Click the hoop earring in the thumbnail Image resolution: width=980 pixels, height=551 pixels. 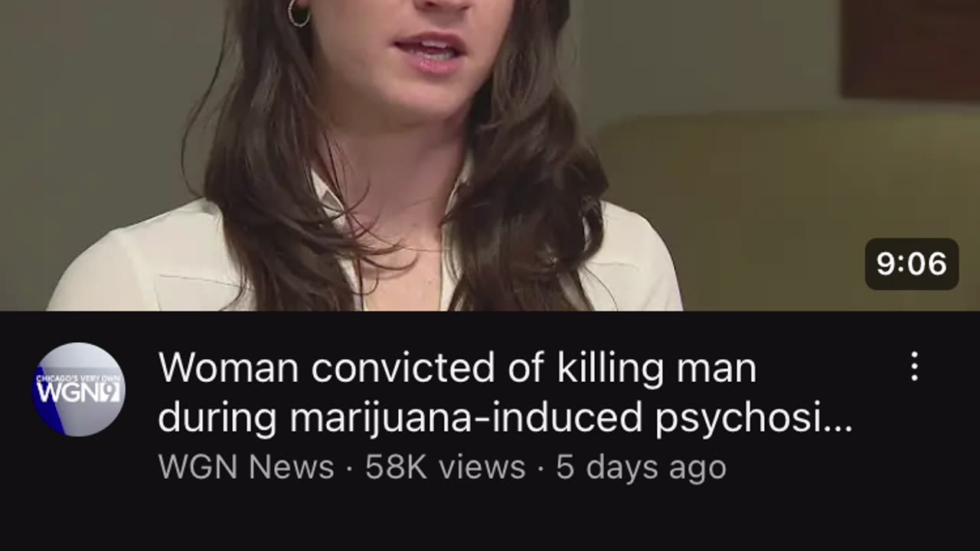pyautogui.click(x=299, y=13)
